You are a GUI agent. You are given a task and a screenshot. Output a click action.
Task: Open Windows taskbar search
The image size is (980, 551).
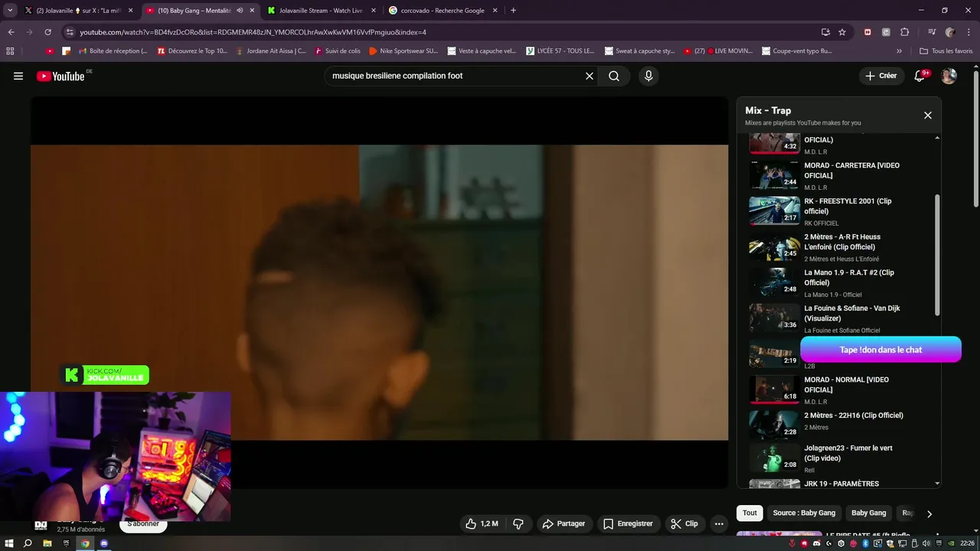(x=28, y=543)
